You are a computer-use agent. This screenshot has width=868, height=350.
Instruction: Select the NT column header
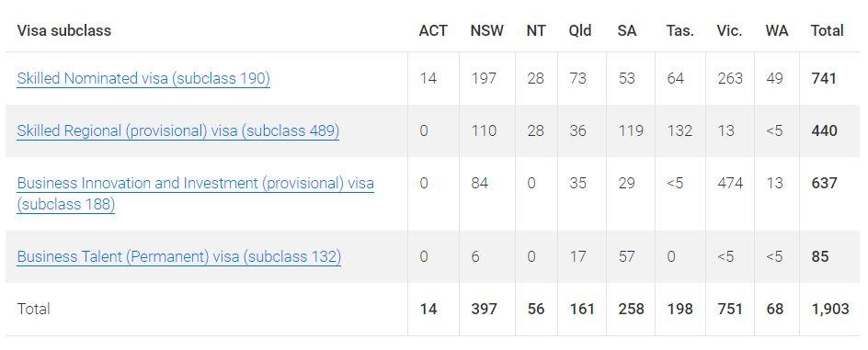536,30
